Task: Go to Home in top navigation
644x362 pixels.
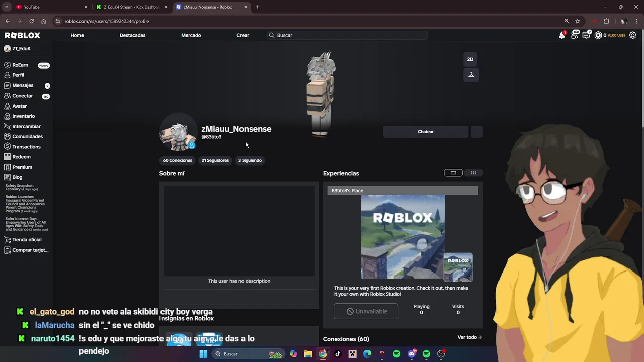Action: 77,35
